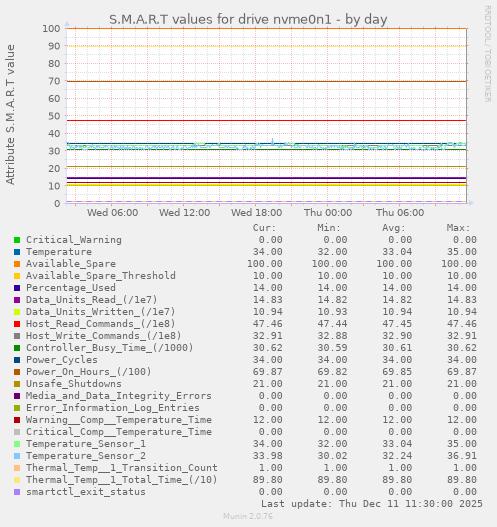Click the Percentage_Used legend swatch

(17, 288)
